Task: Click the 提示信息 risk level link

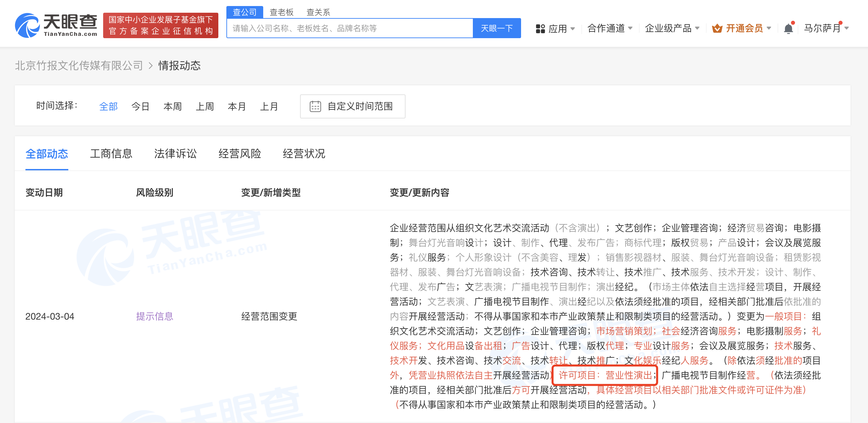Action: 154,316
